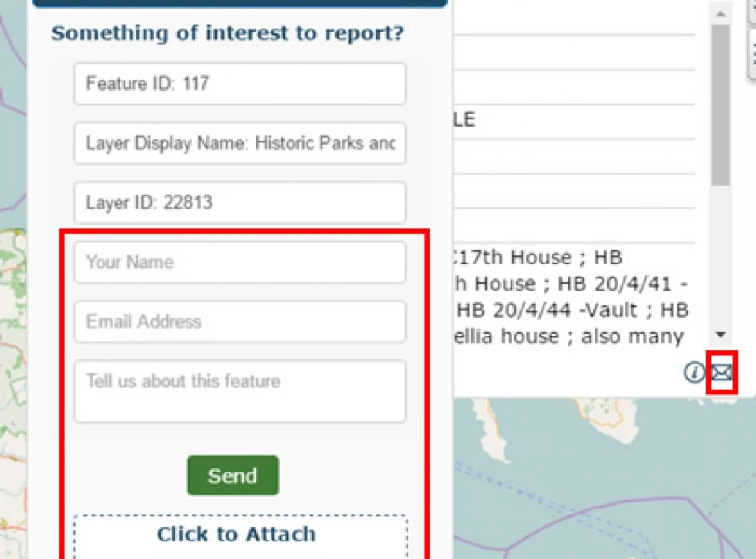Click the envelope report icon
Viewport: 756px width, 559px height.
coord(721,372)
